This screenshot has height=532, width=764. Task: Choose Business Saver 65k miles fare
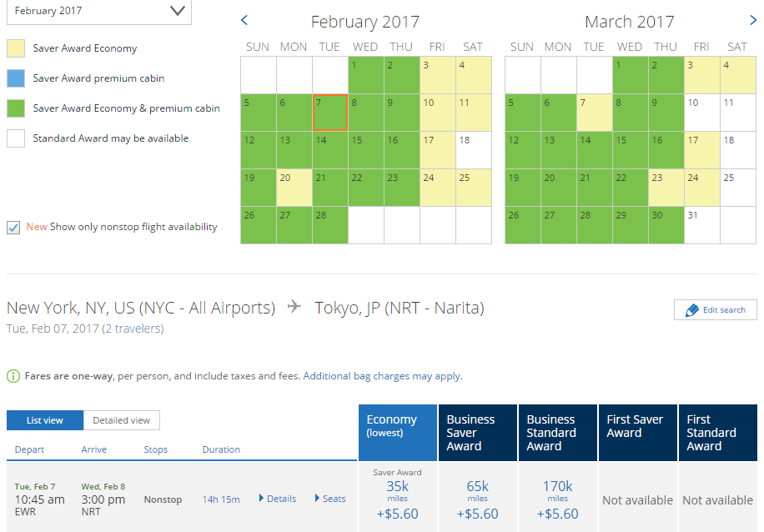click(x=478, y=498)
